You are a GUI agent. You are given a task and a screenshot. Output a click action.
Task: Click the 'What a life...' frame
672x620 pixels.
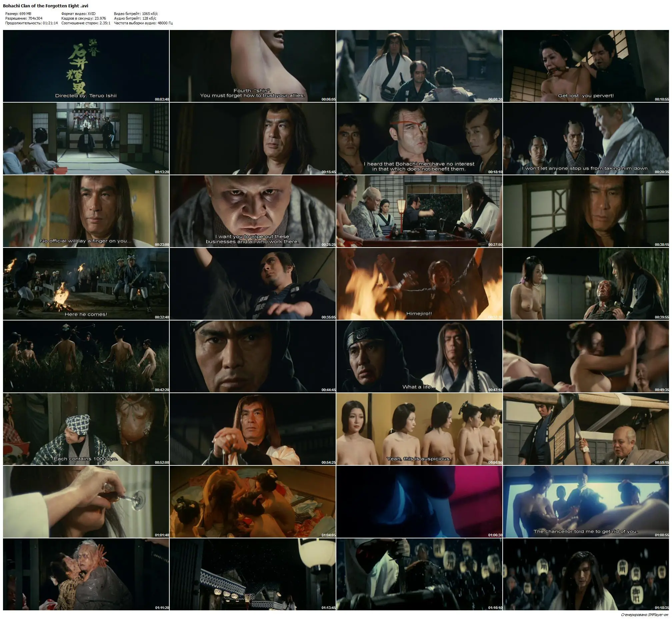pos(419,356)
